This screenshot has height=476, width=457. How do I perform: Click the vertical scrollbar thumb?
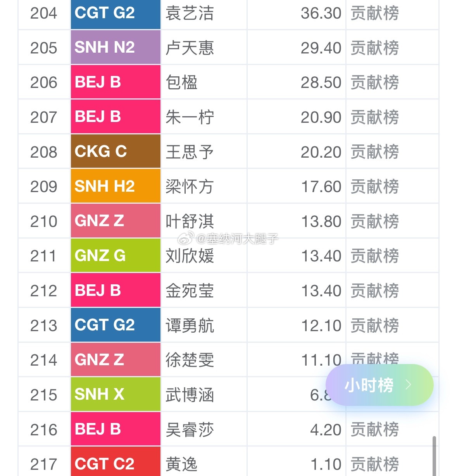(x=434, y=456)
